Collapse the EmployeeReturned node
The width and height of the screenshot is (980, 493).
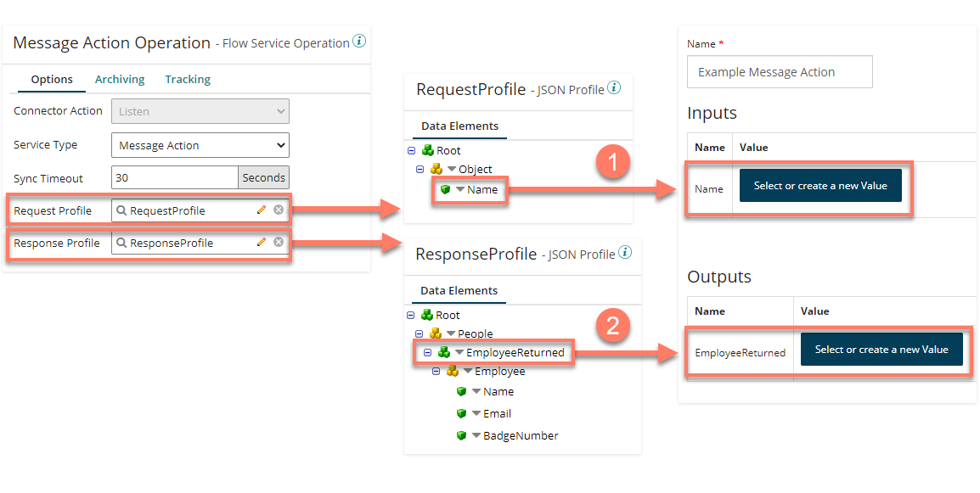(x=427, y=353)
